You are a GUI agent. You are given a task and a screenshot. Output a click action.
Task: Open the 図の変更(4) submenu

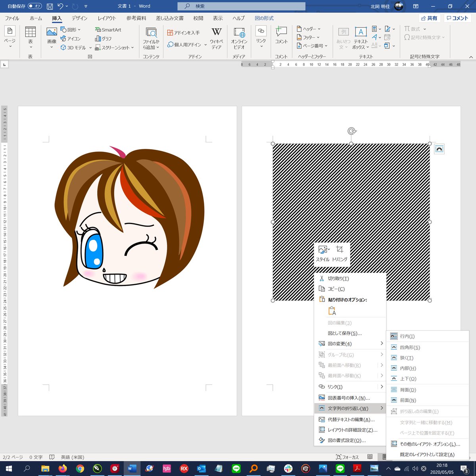coord(350,344)
